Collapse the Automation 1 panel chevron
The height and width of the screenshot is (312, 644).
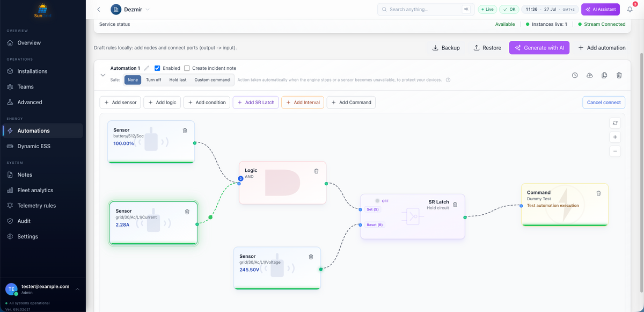(103, 75)
